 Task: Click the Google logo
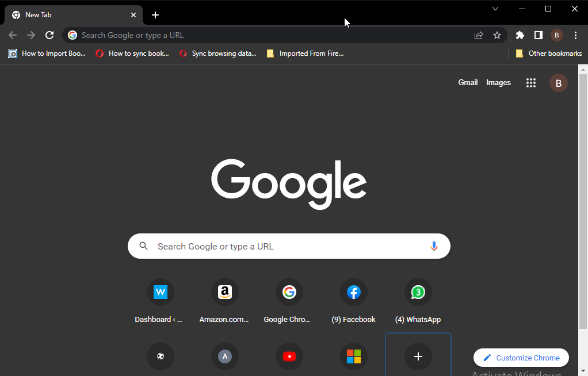tap(289, 184)
